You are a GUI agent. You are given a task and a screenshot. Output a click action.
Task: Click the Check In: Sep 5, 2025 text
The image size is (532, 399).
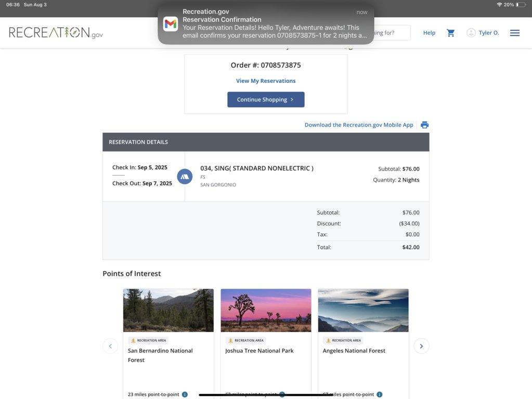coord(140,168)
